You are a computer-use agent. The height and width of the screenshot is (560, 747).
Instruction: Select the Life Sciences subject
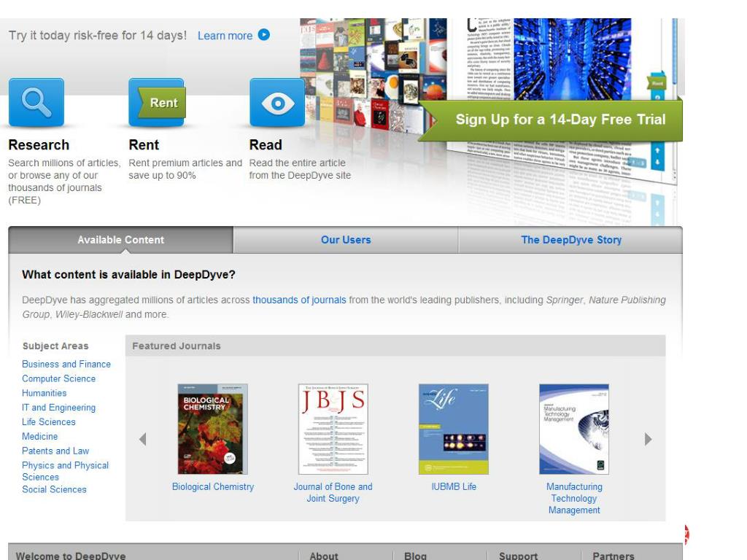point(49,422)
